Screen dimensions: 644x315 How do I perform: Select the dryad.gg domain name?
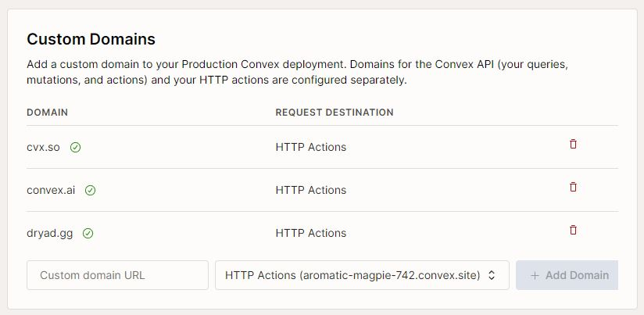[x=49, y=233]
